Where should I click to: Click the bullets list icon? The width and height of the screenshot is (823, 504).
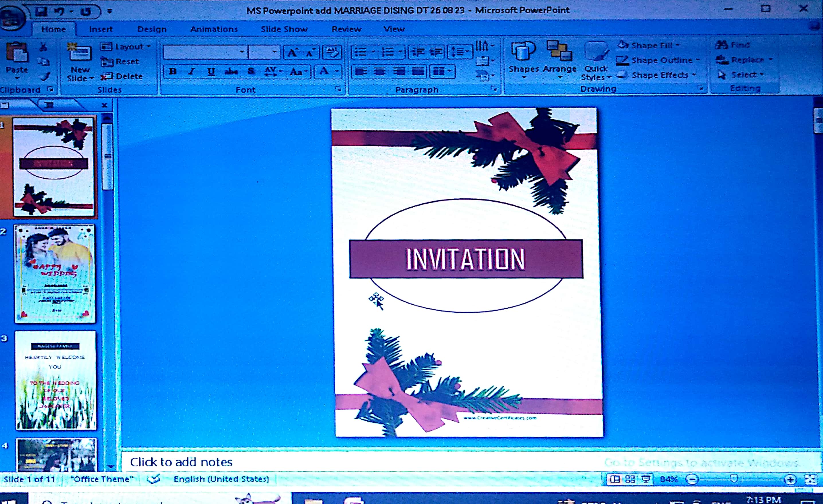(360, 52)
